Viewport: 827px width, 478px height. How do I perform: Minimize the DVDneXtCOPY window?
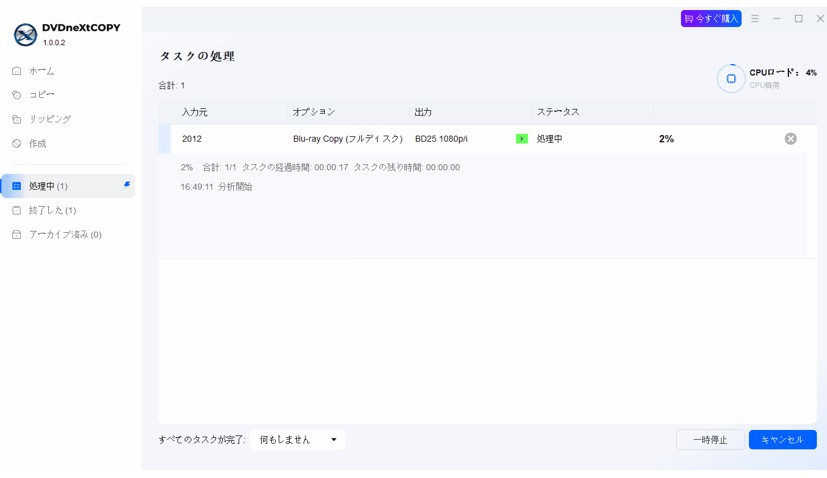776,18
